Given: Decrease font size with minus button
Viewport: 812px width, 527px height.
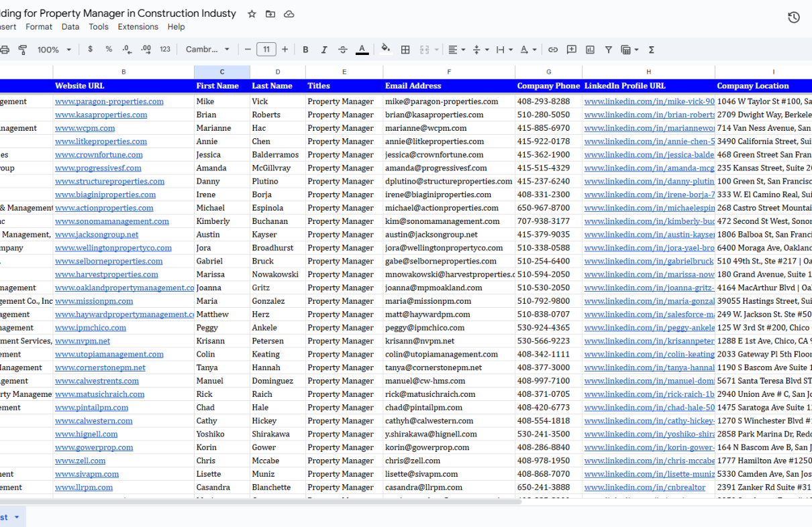Looking at the screenshot, I should 248,50.
